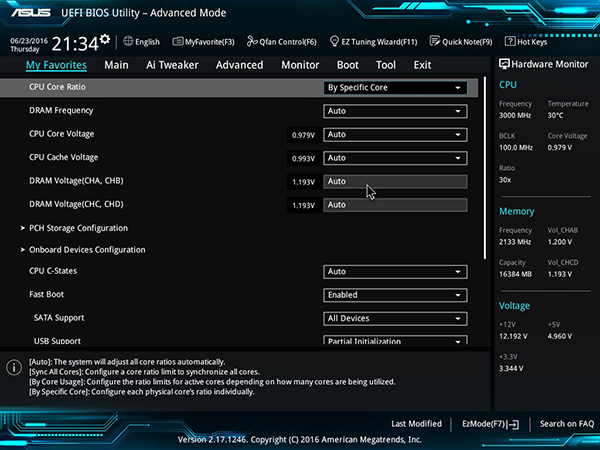Click the CPU Core Ratio label
Viewport: 600px width, 450px height.
click(x=57, y=87)
